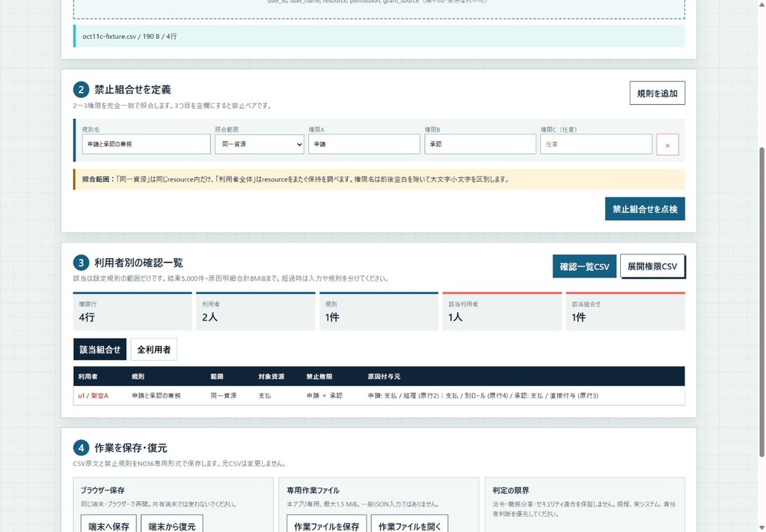
Task: Click the 申請 + 承認 prohibited permission cell
Action: click(x=325, y=396)
